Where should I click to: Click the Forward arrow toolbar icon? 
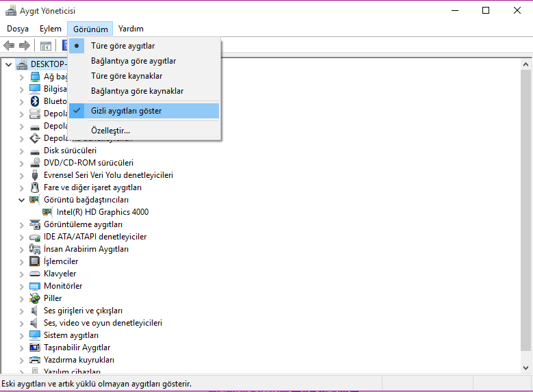25,45
